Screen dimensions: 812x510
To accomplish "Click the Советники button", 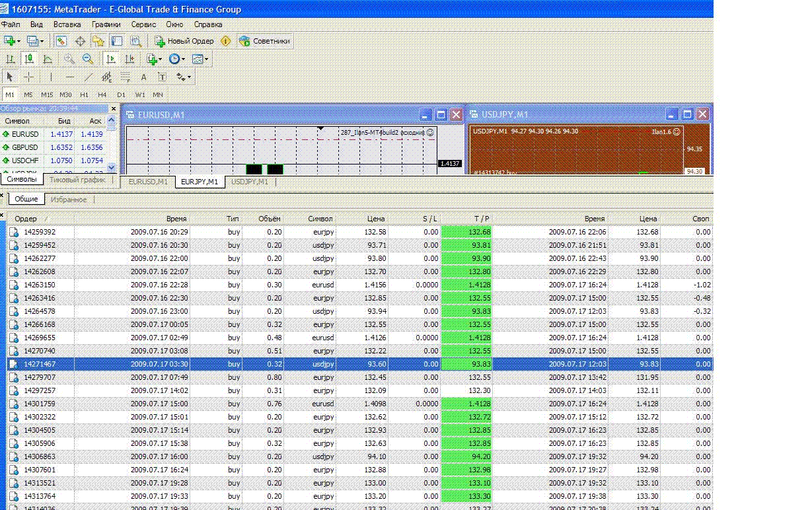I will (x=265, y=41).
